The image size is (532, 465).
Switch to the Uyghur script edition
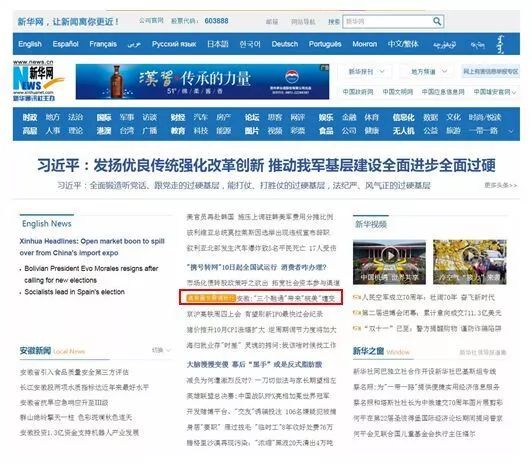[x=444, y=44]
